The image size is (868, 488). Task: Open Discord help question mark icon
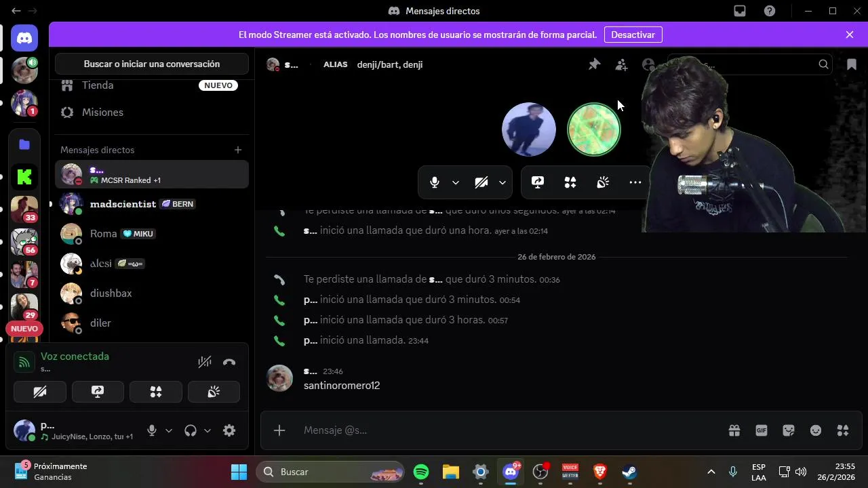click(770, 11)
